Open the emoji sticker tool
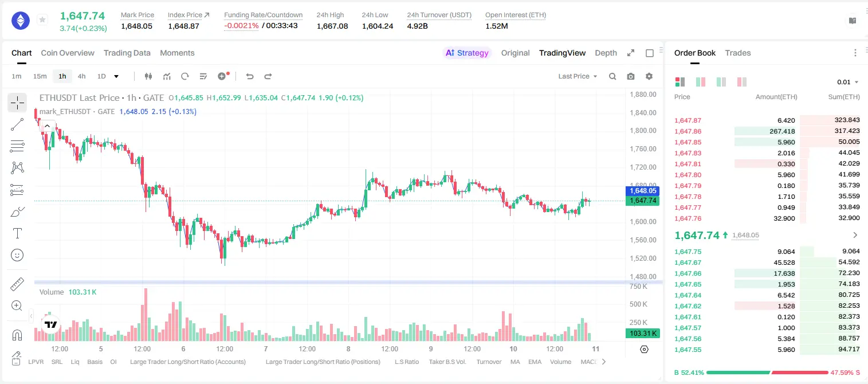 17,255
